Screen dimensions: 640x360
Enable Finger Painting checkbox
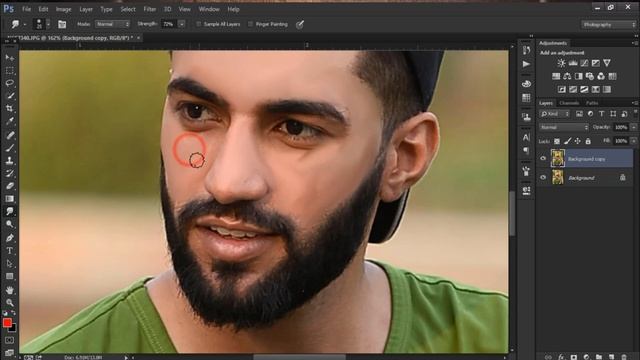pos(251,24)
